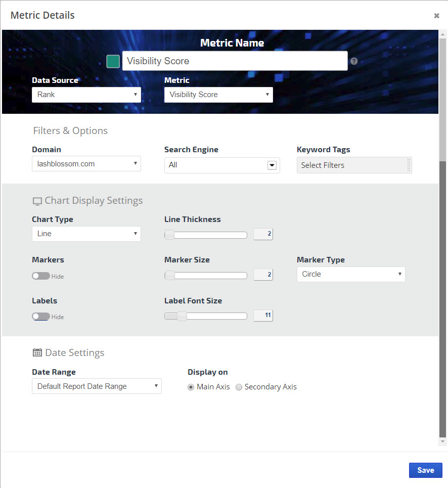Click the help question mark icon

click(354, 61)
